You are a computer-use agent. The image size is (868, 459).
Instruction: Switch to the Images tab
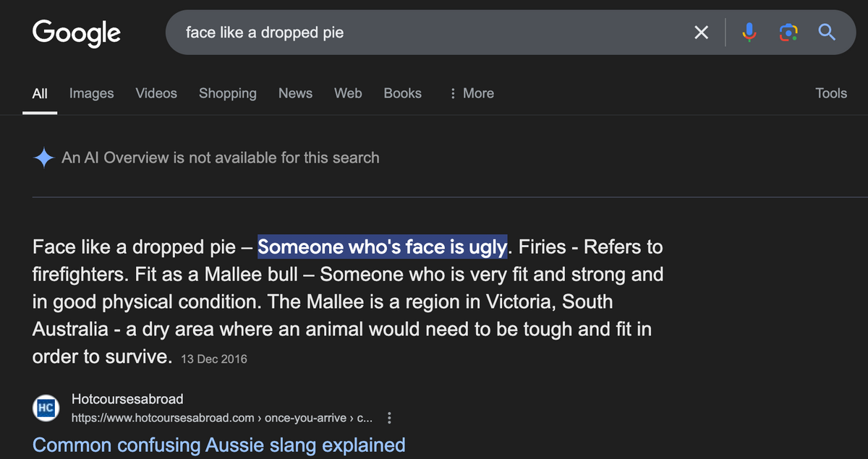point(91,93)
